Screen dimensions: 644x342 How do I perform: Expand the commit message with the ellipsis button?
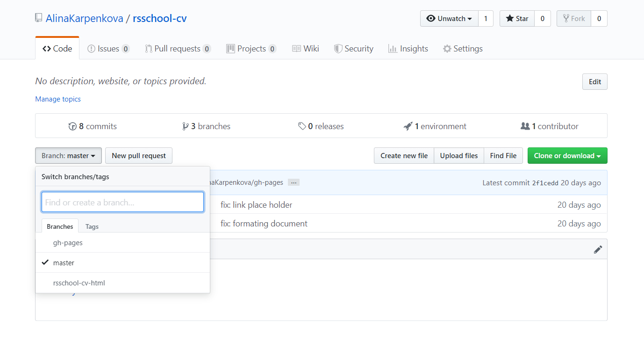coord(293,182)
